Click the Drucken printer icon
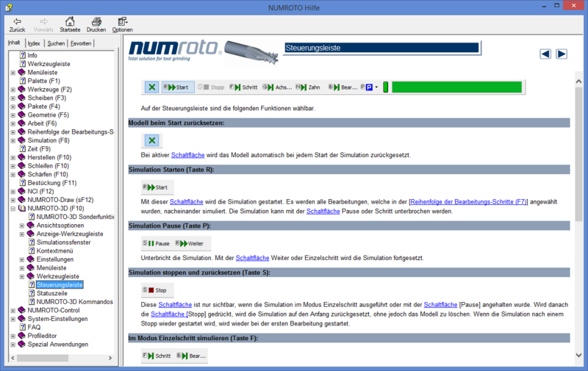 tap(96, 21)
